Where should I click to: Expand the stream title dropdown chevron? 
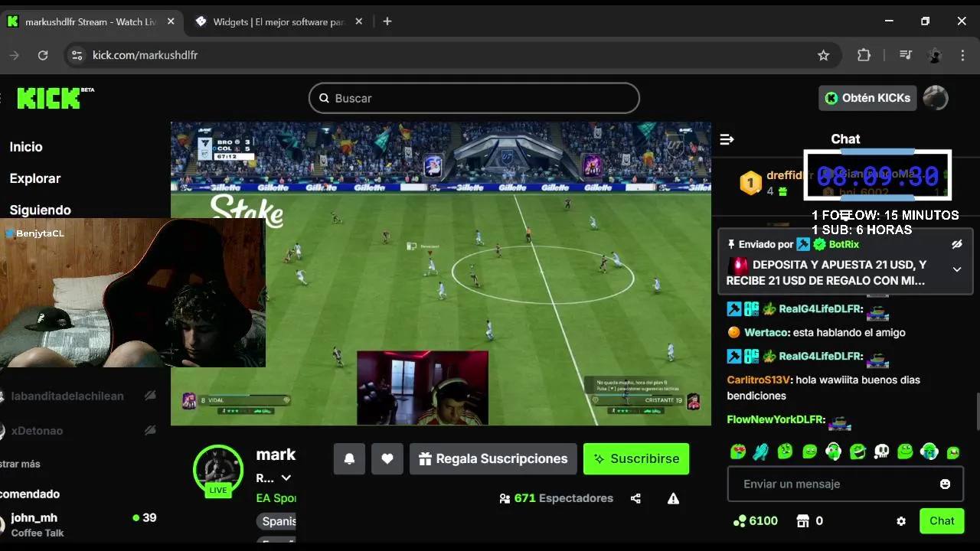tap(286, 478)
